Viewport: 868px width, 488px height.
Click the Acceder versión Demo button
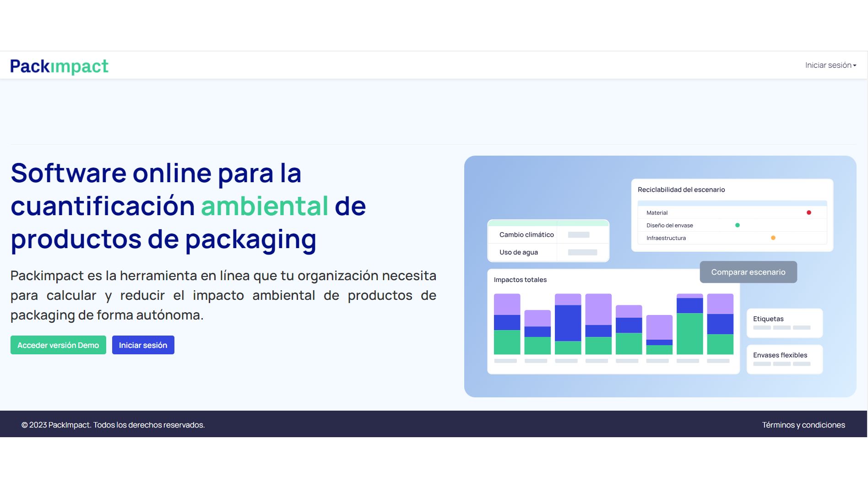[x=58, y=345]
